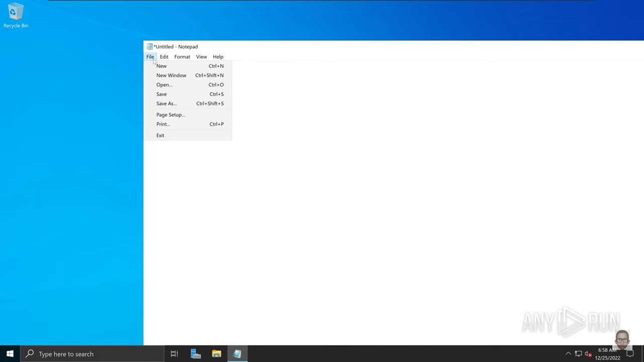Open Page Setup... from the menu
Image resolution: width=644 pixels, height=362 pixels.
pyautogui.click(x=188, y=115)
